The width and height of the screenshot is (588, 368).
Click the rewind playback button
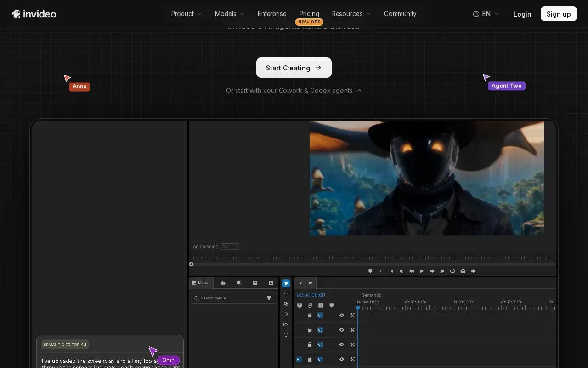412,271
